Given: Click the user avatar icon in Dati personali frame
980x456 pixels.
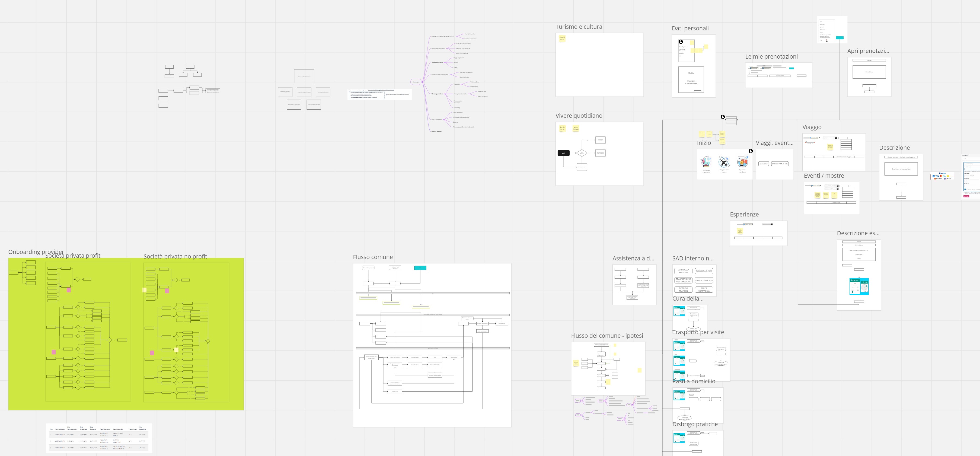Looking at the screenshot, I should (681, 42).
